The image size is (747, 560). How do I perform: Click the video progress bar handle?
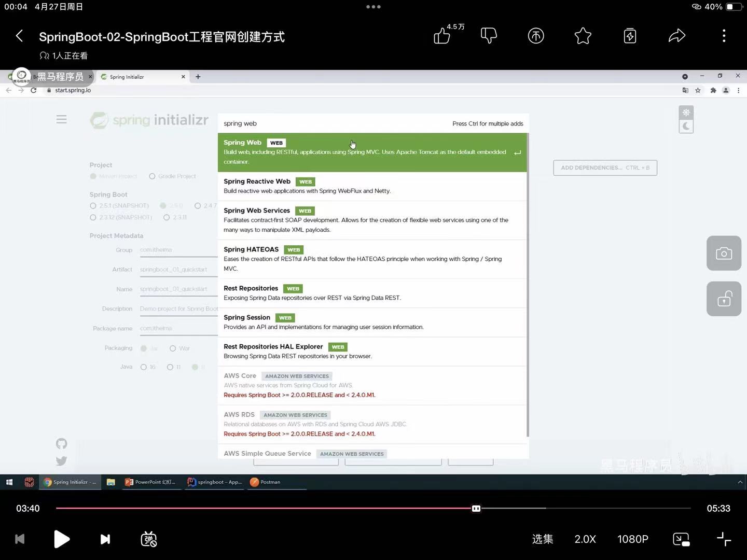point(476,509)
